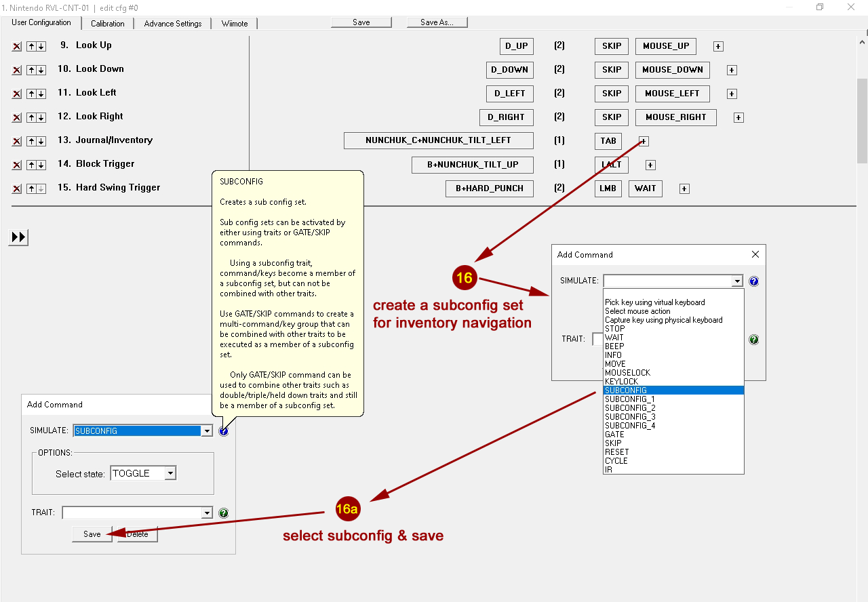Image resolution: width=868 pixels, height=602 pixels.
Task: Click the NUNCHUK_C+NUNCHUK_TILT_LEFT binding button
Action: point(438,140)
